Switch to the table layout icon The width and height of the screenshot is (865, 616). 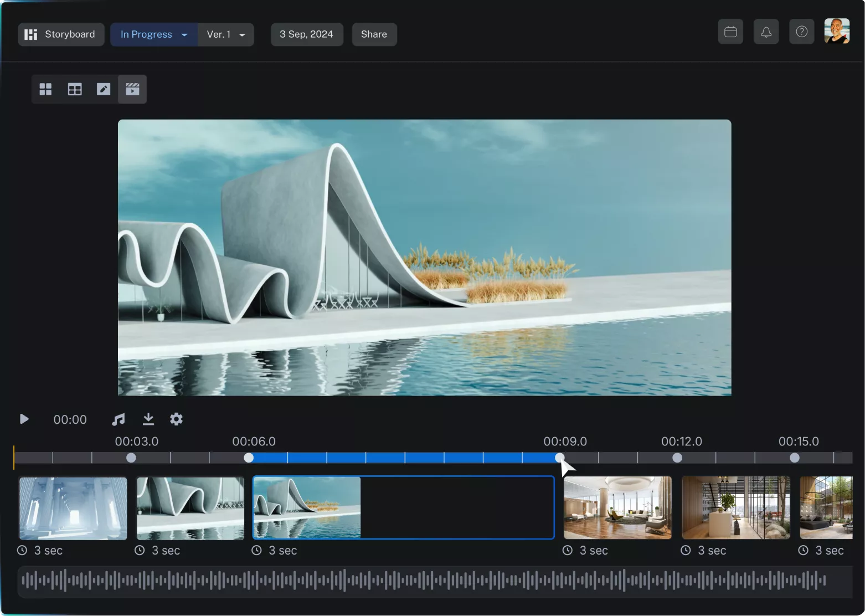point(74,89)
